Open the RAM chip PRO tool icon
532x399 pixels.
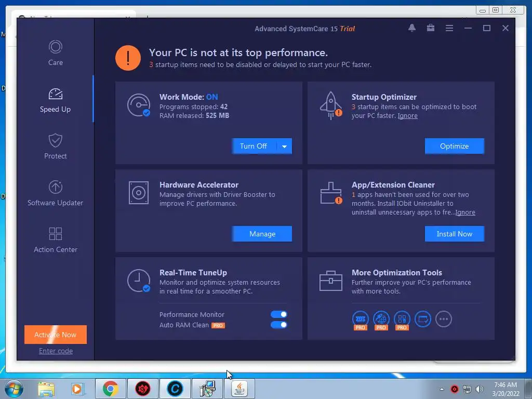[361, 320]
